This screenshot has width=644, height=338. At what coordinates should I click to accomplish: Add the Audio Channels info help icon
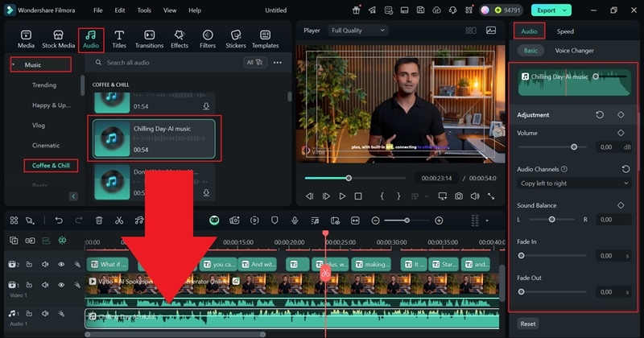(564, 169)
